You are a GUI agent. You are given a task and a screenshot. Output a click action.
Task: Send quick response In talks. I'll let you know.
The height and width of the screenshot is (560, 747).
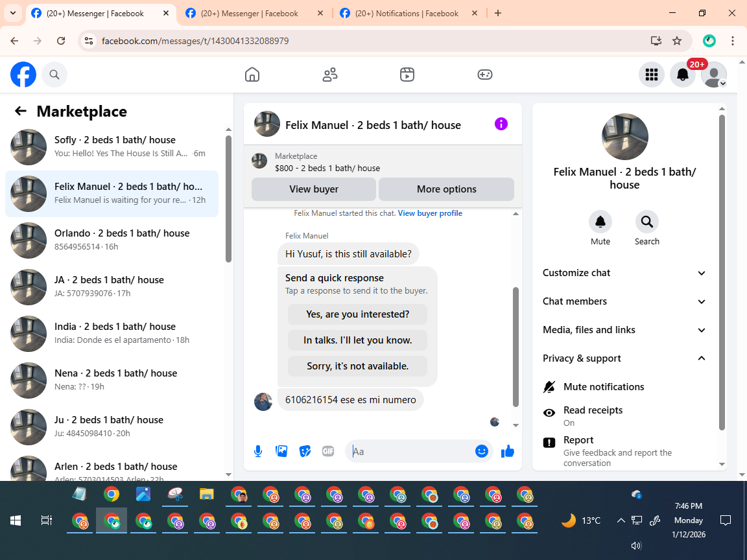pos(357,340)
